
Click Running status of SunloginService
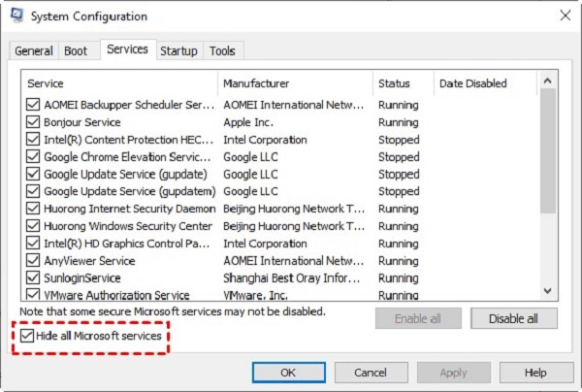point(399,278)
